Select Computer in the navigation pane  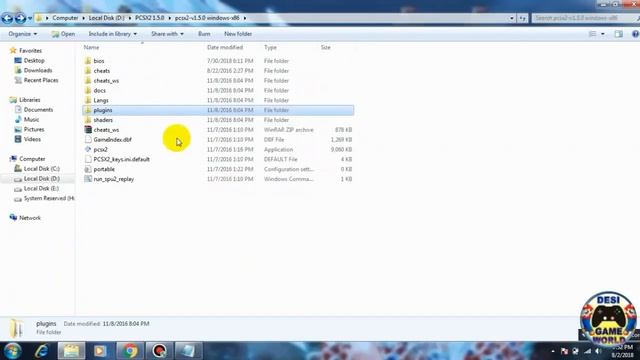coord(32,159)
